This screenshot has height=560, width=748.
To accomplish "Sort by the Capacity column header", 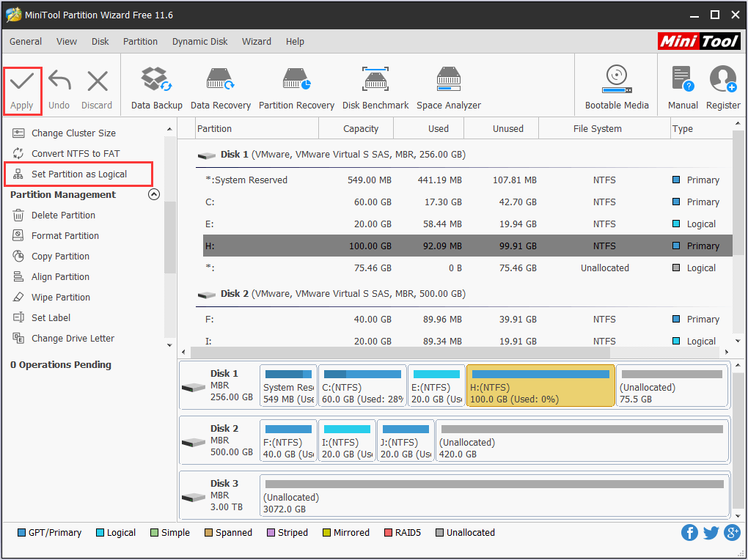I will 356,129.
